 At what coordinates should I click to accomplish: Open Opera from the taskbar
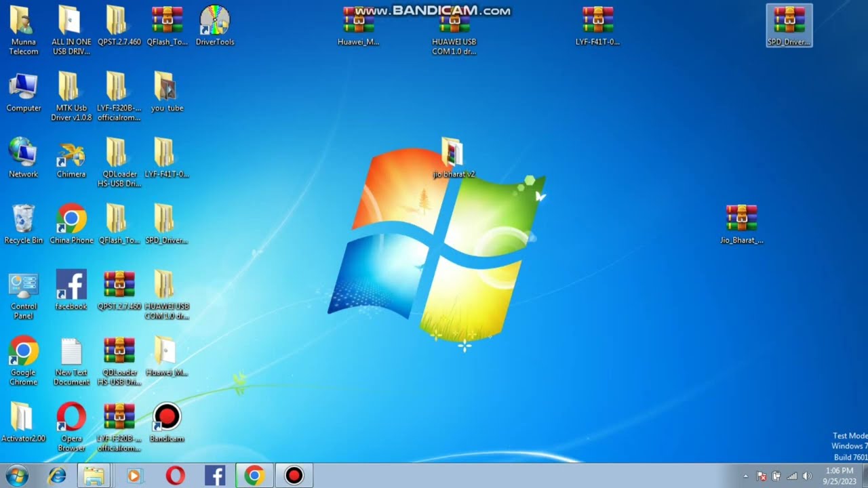coord(176,476)
